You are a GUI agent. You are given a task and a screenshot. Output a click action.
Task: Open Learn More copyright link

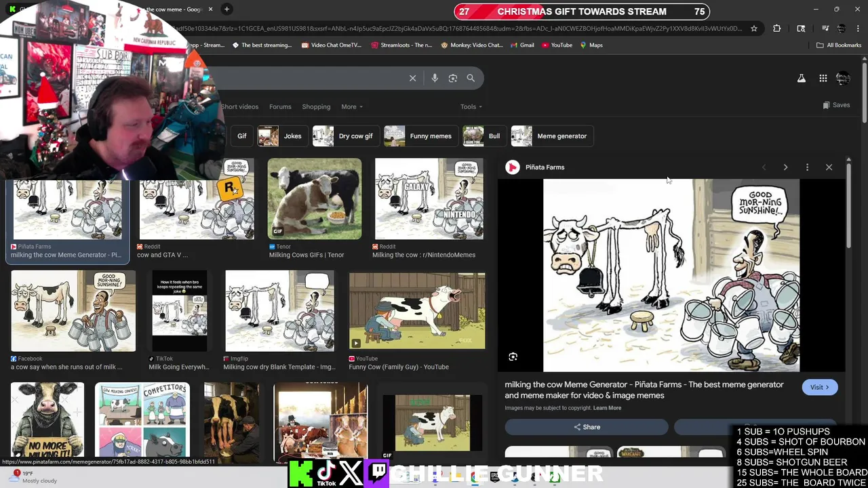(607, 408)
